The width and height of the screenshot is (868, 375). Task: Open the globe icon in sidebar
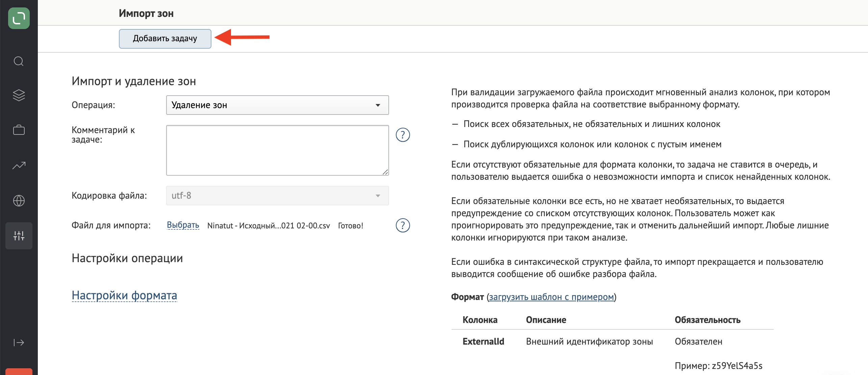(x=19, y=201)
